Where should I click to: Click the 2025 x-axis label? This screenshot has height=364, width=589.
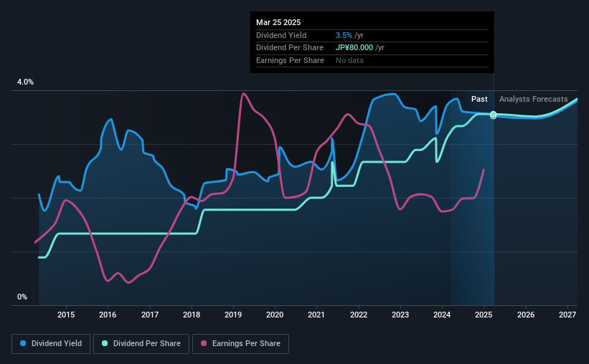[x=484, y=315]
